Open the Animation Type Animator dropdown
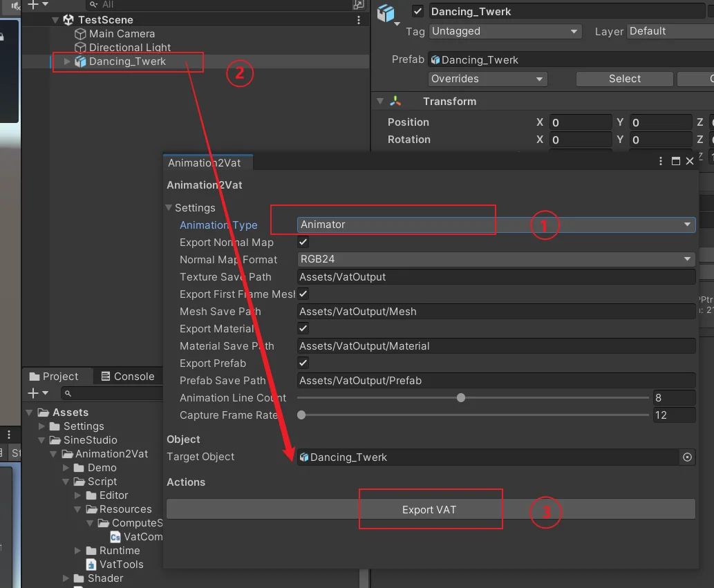The height and width of the screenshot is (588, 714). (x=496, y=225)
